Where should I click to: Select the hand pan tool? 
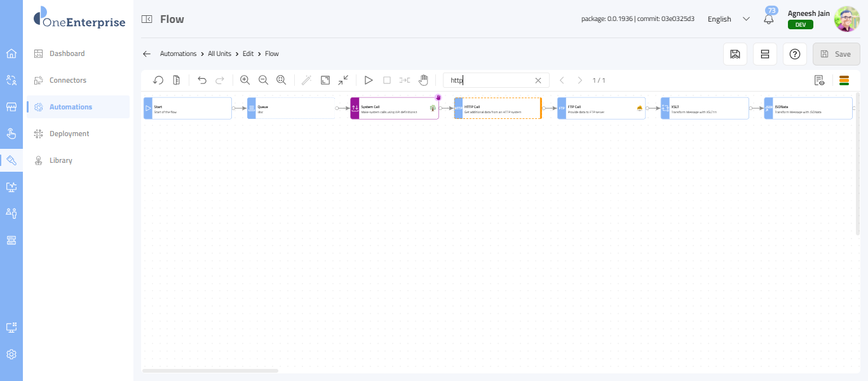[x=423, y=80]
